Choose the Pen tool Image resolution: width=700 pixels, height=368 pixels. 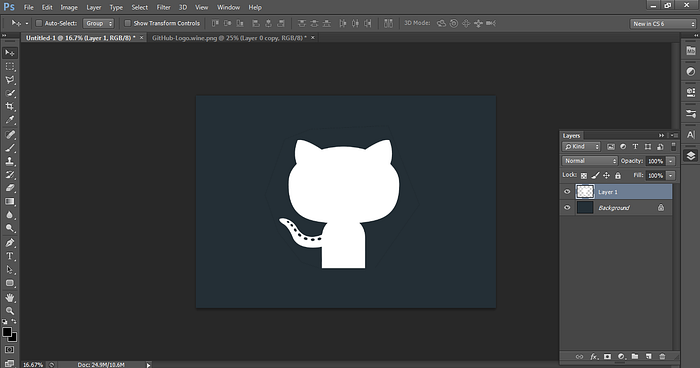[9, 243]
